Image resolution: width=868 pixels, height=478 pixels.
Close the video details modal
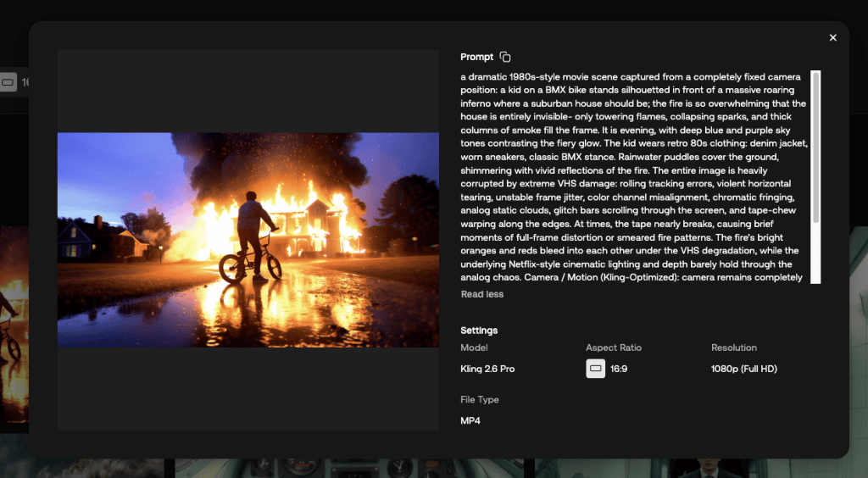(832, 37)
